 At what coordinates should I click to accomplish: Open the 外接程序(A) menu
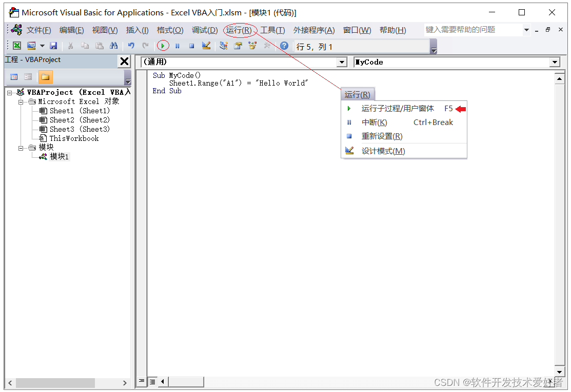(314, 30)
